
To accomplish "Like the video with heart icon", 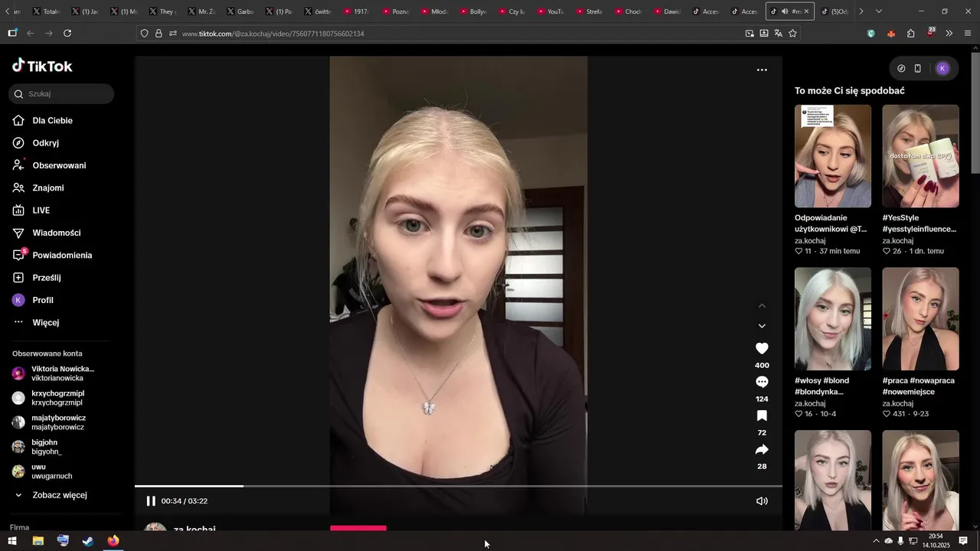I will tap(762, 348).
